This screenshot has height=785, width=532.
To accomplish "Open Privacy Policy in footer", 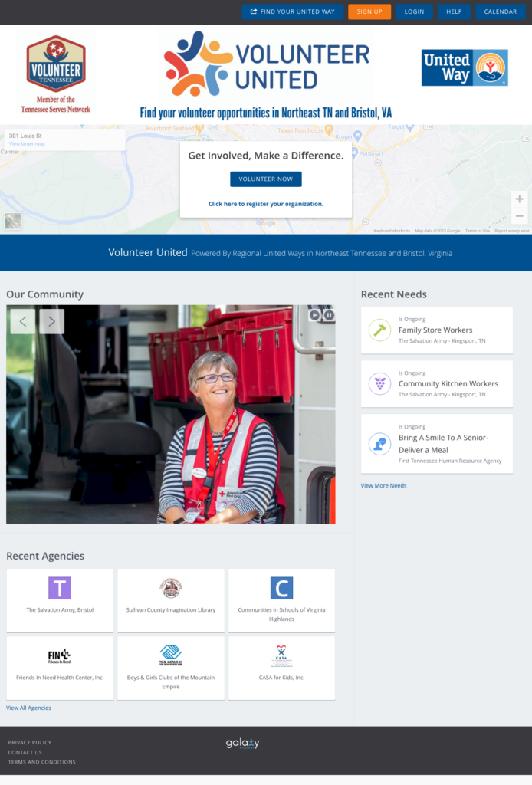I will click(30, 742).
